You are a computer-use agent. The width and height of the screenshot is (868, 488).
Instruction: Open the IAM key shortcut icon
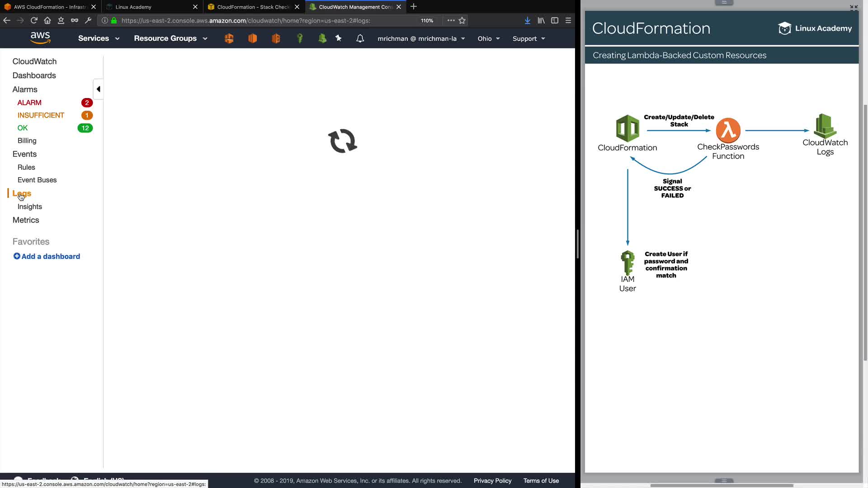pyautogui.click(x=299, y=38)
